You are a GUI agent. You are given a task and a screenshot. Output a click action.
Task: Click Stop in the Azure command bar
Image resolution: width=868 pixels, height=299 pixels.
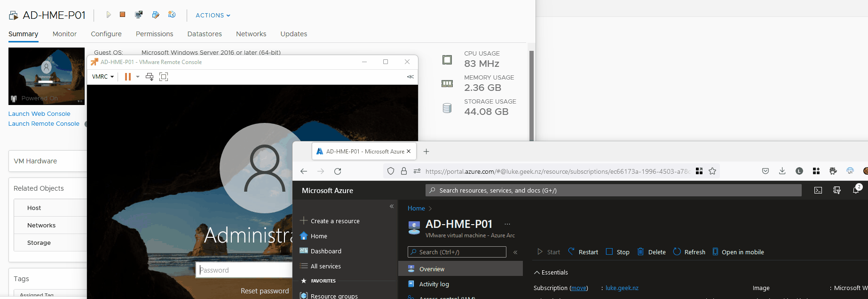pos(618,252)
